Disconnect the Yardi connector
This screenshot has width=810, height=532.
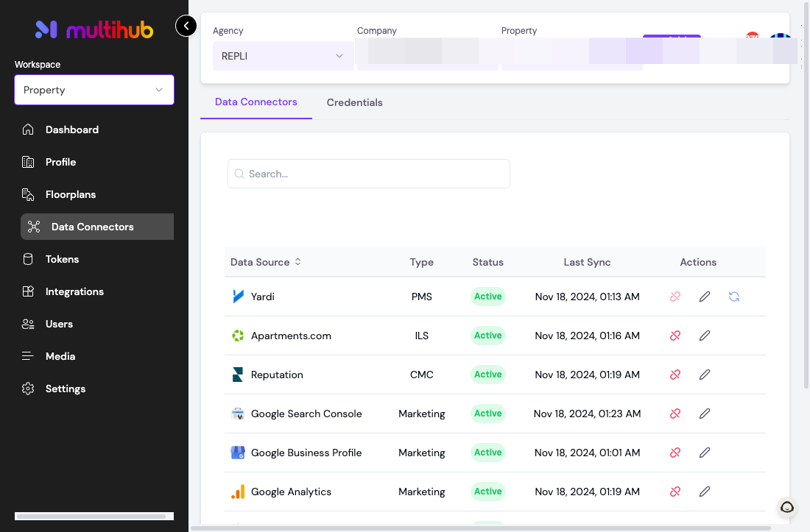(675, 297)
